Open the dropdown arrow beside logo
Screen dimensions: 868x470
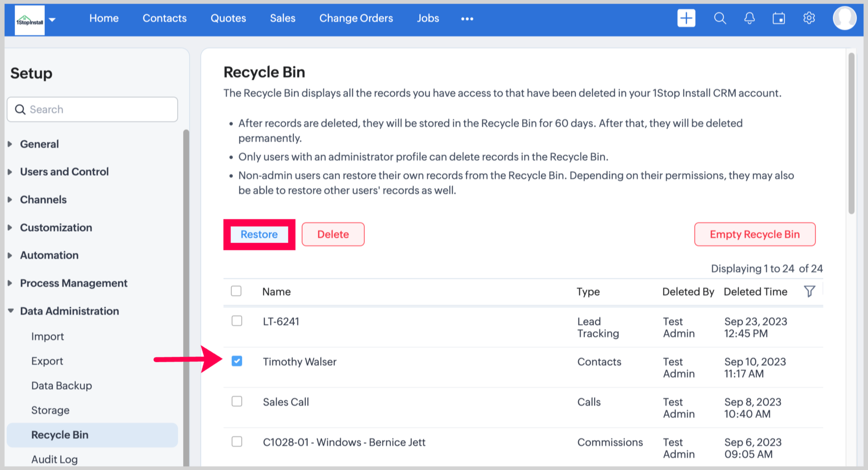[x=52, y=19]
